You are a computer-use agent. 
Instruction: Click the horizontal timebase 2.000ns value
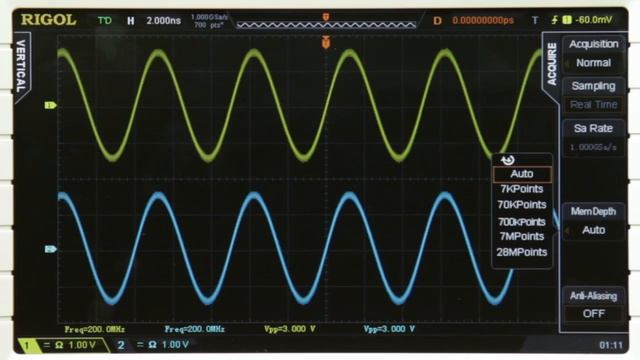[163, 20]
